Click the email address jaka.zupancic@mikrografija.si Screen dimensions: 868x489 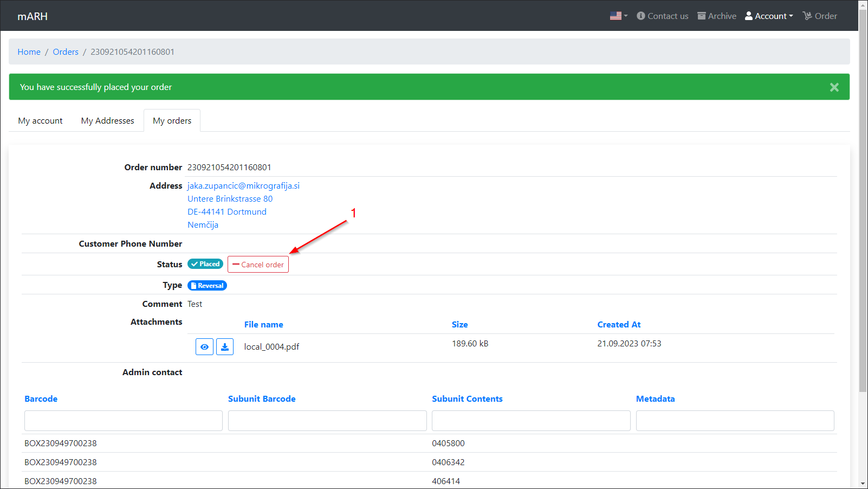243,186
